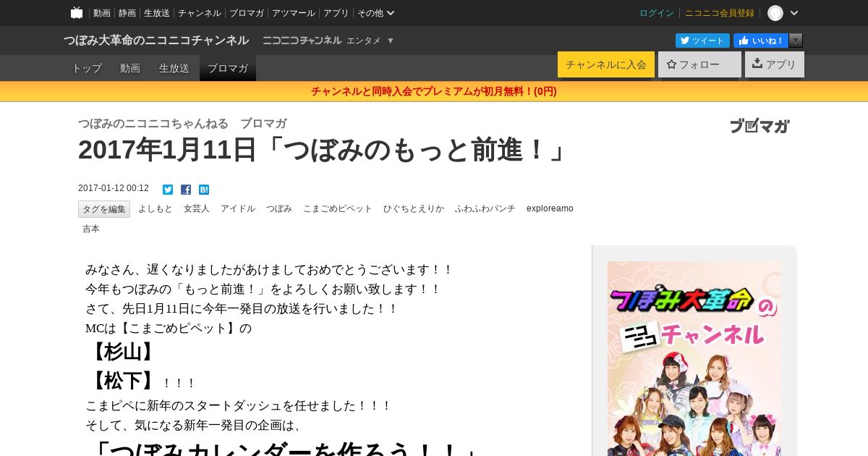Open アプリ in top navigation bar
The image size is (868, 456).
pyautogui.click(x=336, y=13)
